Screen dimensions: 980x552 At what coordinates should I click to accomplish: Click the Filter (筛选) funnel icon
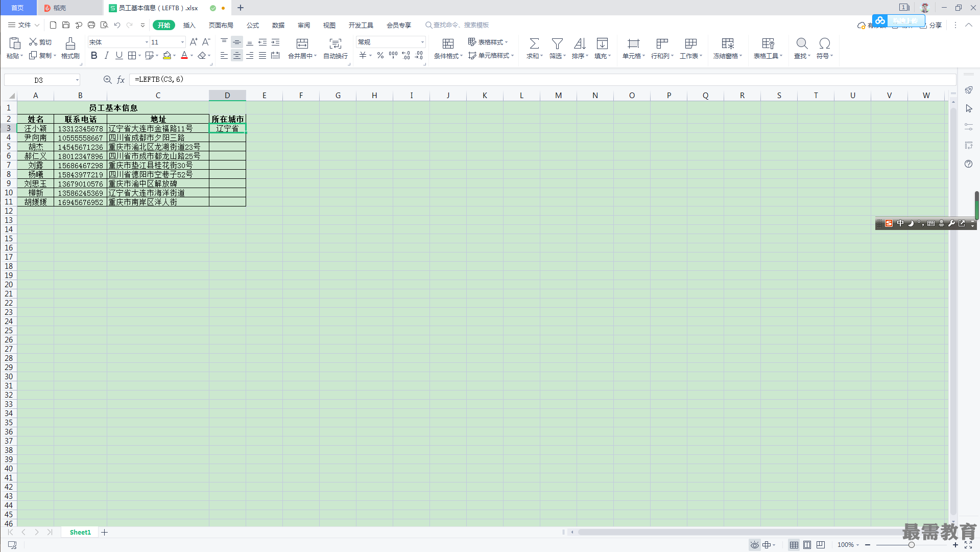coord(557,43)
